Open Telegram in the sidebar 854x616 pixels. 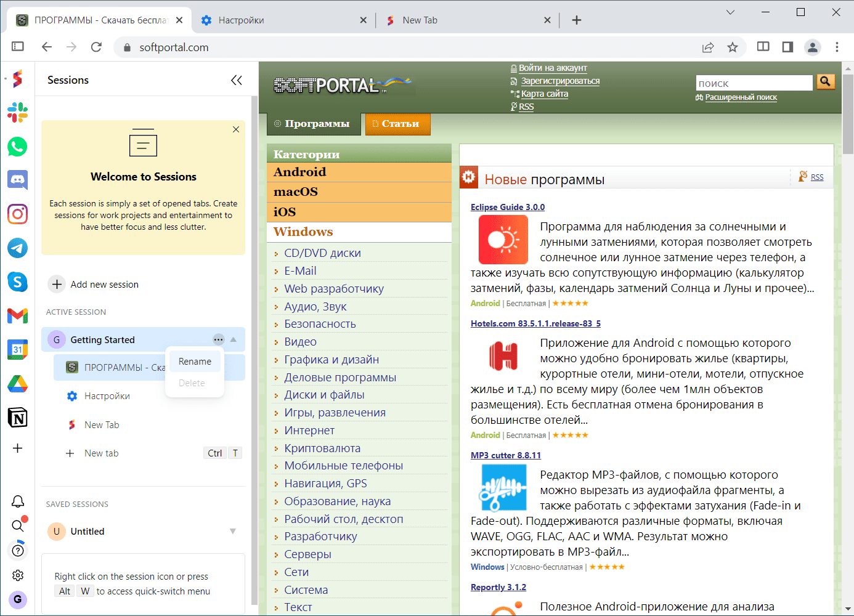(17, 248)
